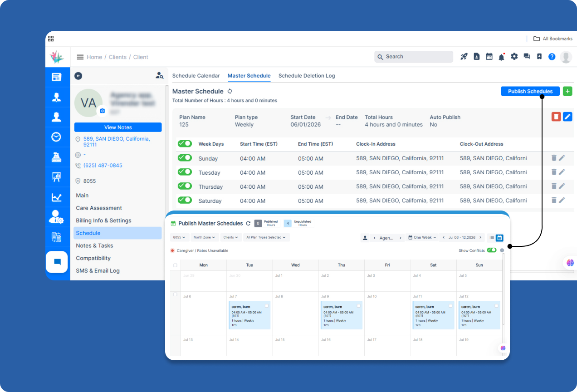Open the dashboard icon in left sidebar

click(56, 77)
